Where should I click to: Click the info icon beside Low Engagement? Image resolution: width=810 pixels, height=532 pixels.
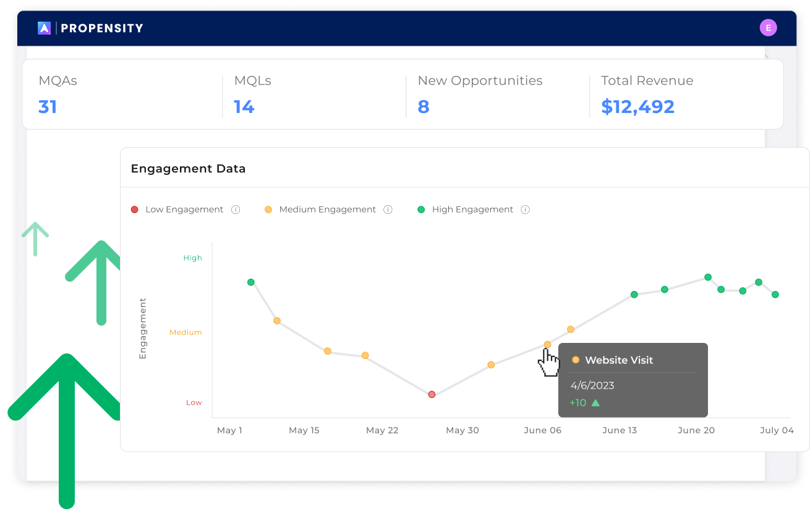coord(236,209)
